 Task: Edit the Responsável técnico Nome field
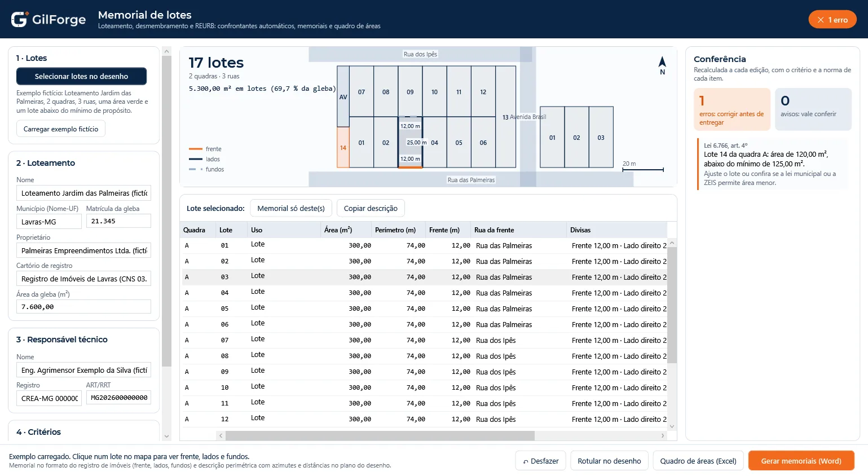click(83, 370)
